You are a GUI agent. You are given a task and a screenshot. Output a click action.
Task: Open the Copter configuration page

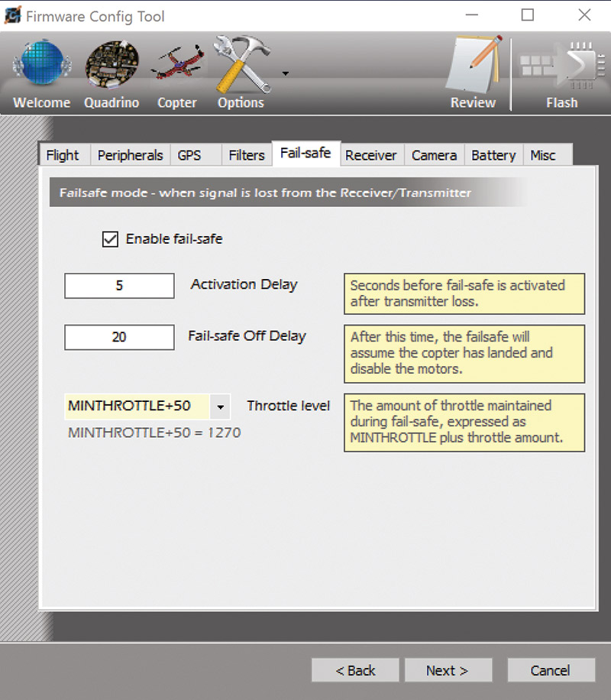click(177, 74)
